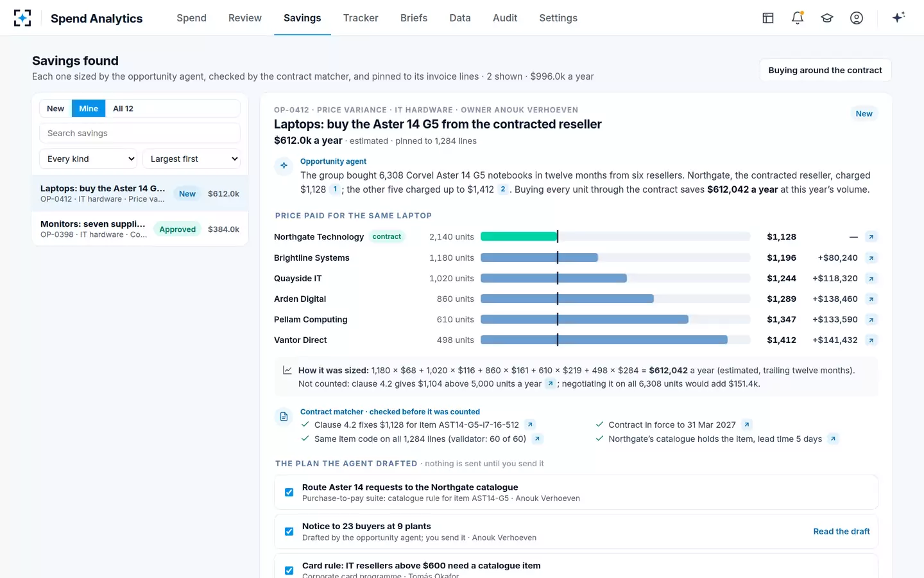
Task: Open source arrow for Northgate's catalogue check
Action: (x=833, y=439)
